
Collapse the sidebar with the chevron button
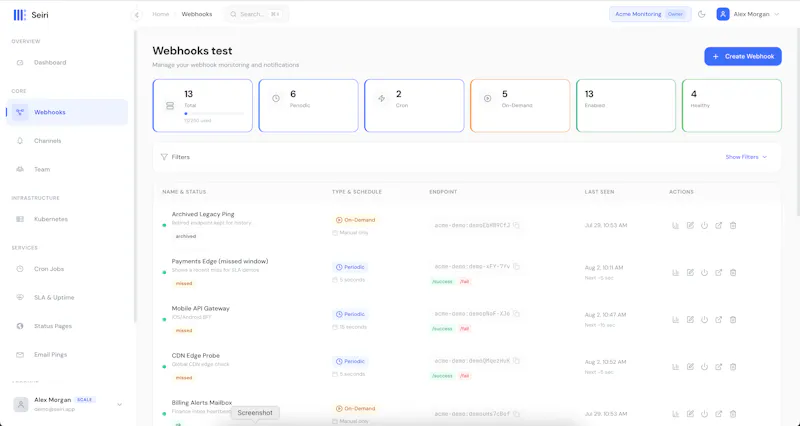click(x=137, y=15)
